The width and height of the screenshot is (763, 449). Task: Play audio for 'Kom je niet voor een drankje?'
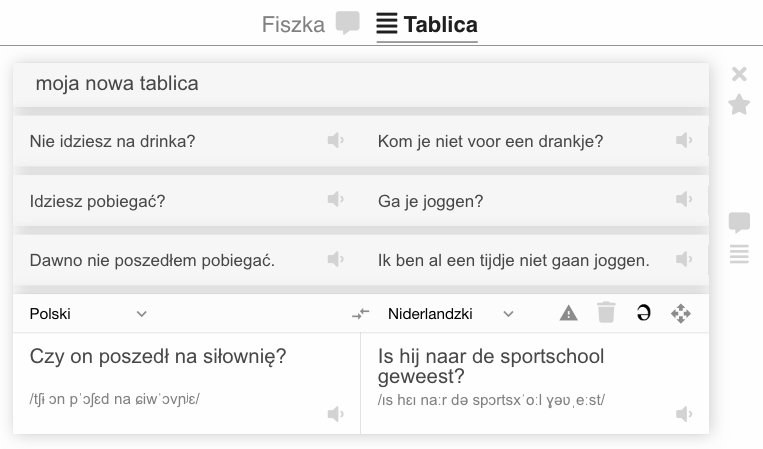coord(684,141)
